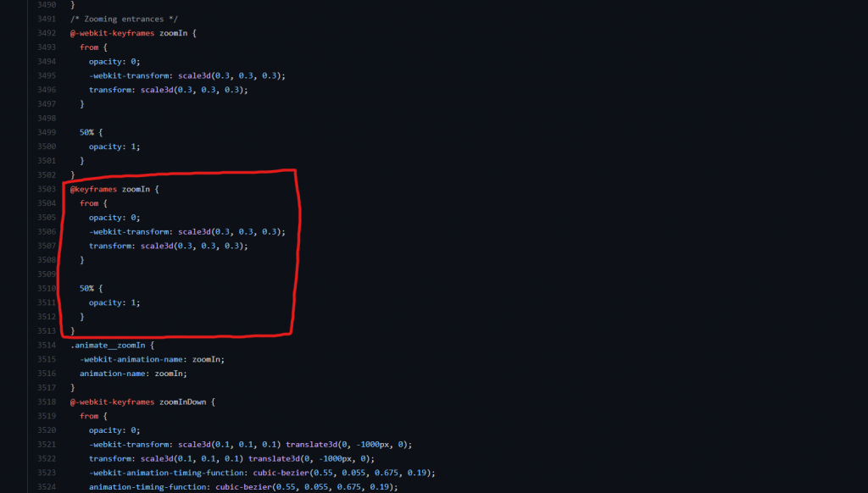The height and width of the screenshot is (493, 868).
Task: Click line number 3518
Action: click(47, 402)
